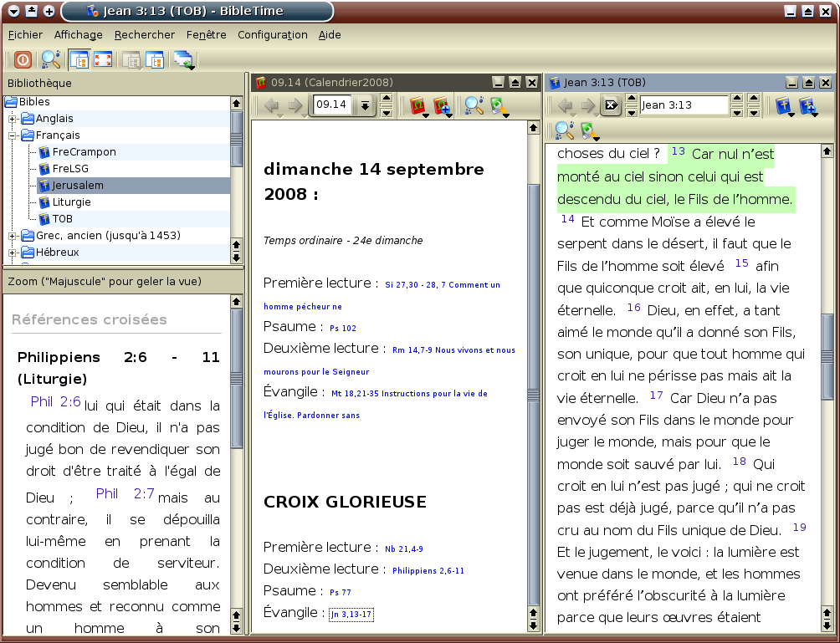Follow the Nb 21,4-9 link

(404, 549)
